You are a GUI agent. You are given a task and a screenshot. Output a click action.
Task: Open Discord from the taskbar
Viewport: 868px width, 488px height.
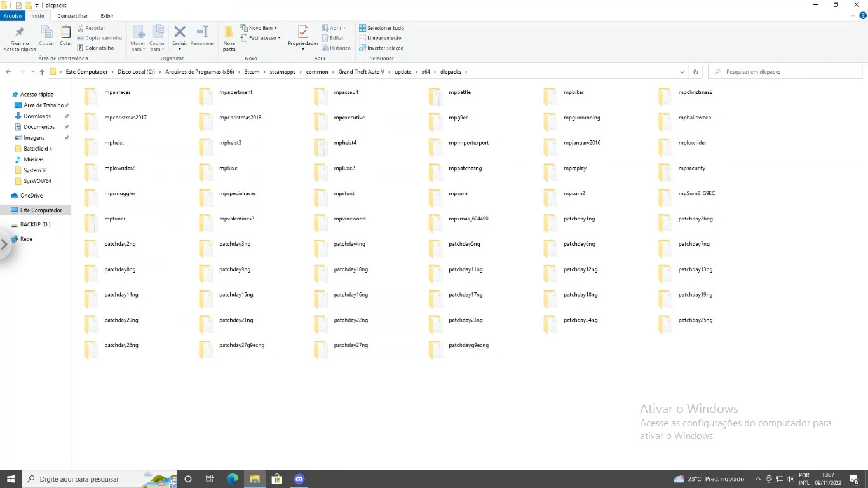click(299, 478)
